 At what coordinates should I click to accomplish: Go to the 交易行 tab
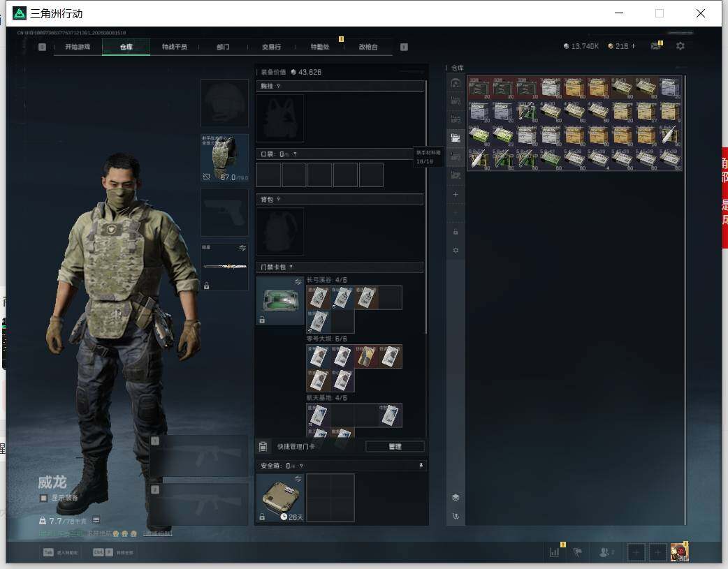271,47
